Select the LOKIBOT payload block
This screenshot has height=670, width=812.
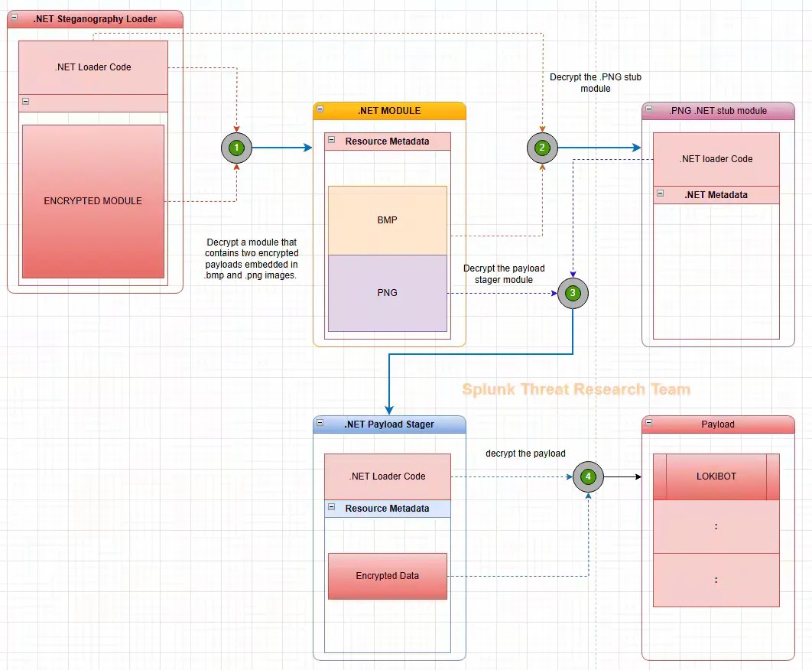(x=716, y=476)
